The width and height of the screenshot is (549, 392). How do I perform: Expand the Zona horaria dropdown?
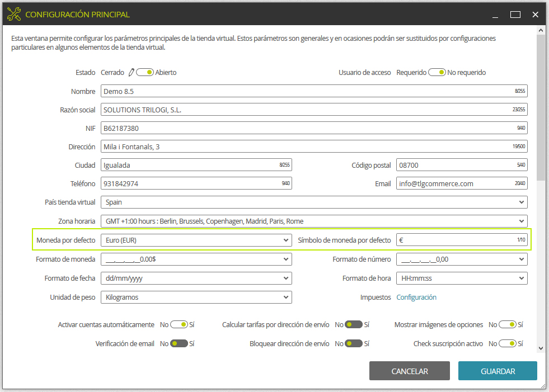[x=314, y=221]
